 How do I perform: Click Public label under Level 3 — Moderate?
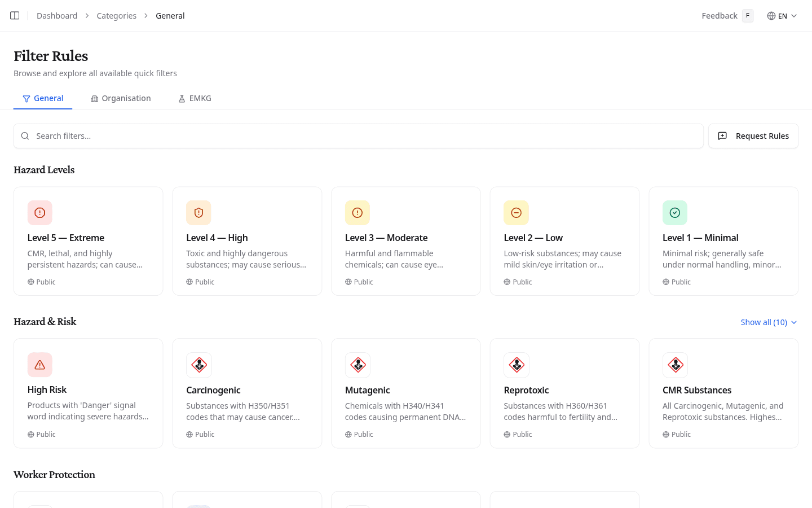click(x=364, y=282)
